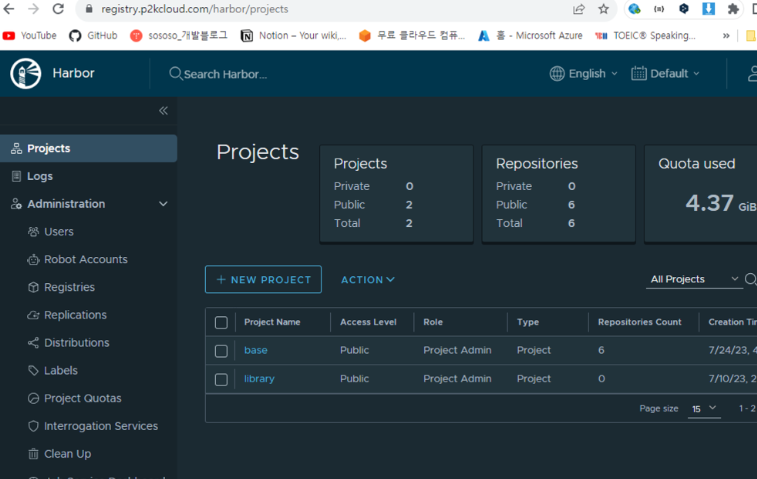Viewport: 757px width, 479px height.
Task: Click the browser back arrow
Action: [x=9, y=9]
